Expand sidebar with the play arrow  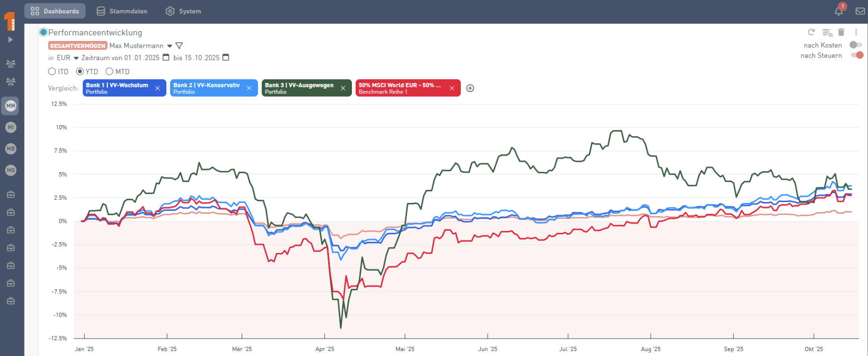coord(10,40)
